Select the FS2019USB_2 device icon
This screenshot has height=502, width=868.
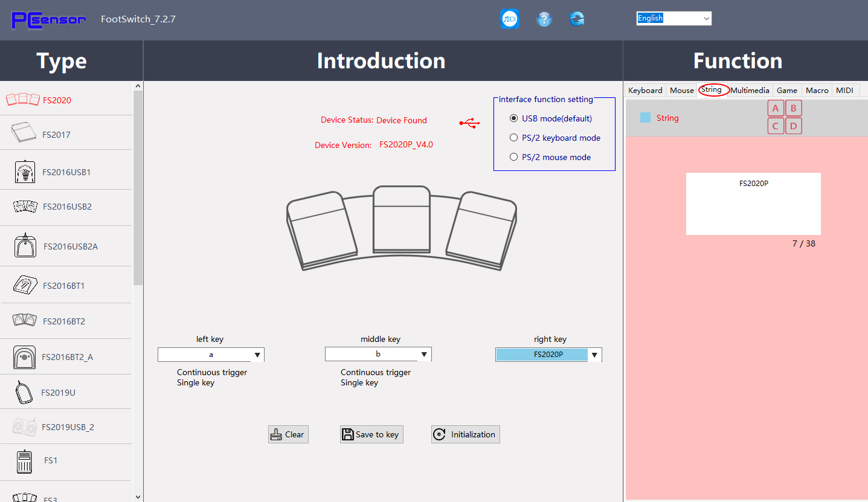point(25,427)
